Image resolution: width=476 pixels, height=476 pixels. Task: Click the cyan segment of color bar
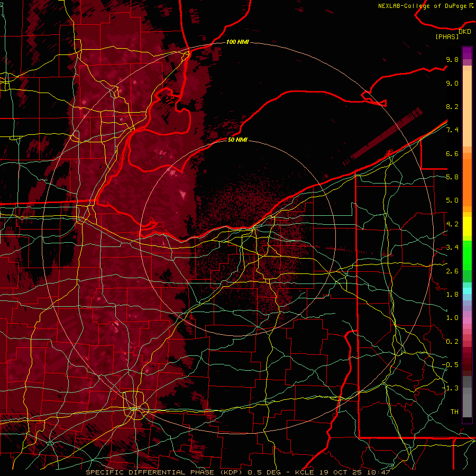tap(467, 291)
